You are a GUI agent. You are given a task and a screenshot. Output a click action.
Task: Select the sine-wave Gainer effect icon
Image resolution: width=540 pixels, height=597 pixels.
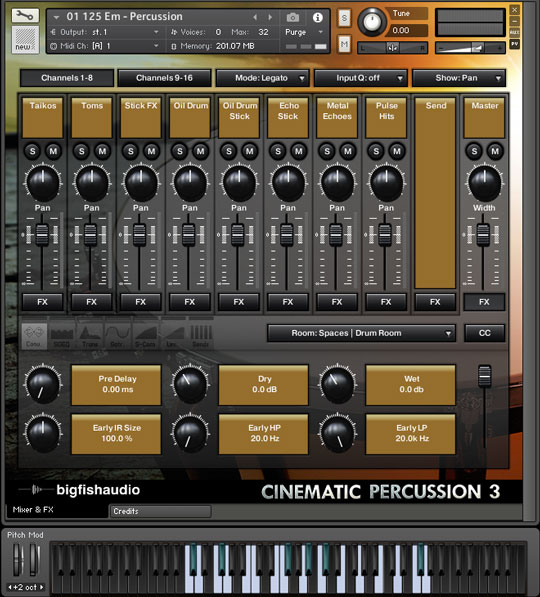click(118, 336)
